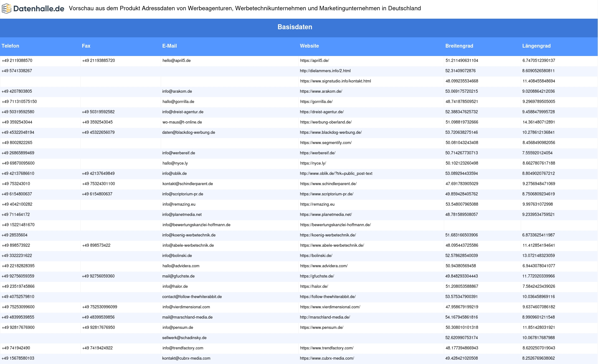Click email mail@gfuchste.de
This screenshot has width=598, height=364.
pos(178,276)
